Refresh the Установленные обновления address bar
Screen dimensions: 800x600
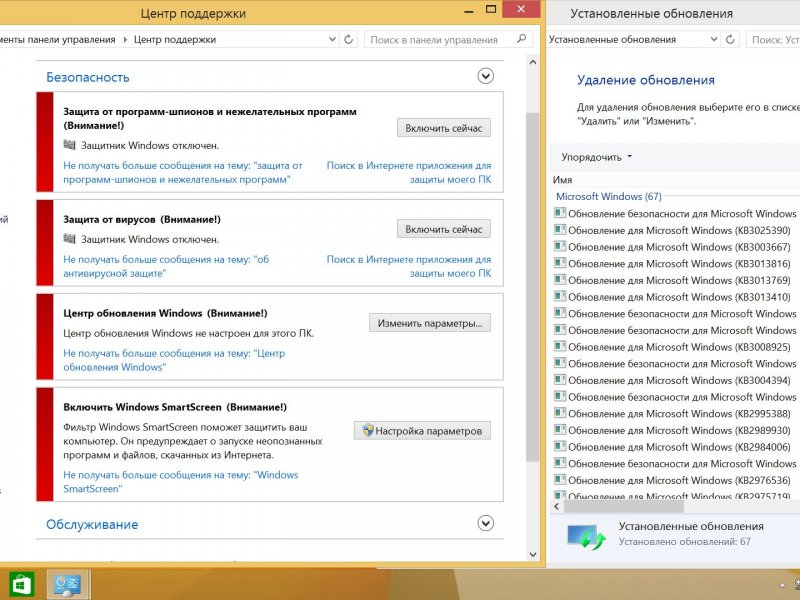pos(730,39)
